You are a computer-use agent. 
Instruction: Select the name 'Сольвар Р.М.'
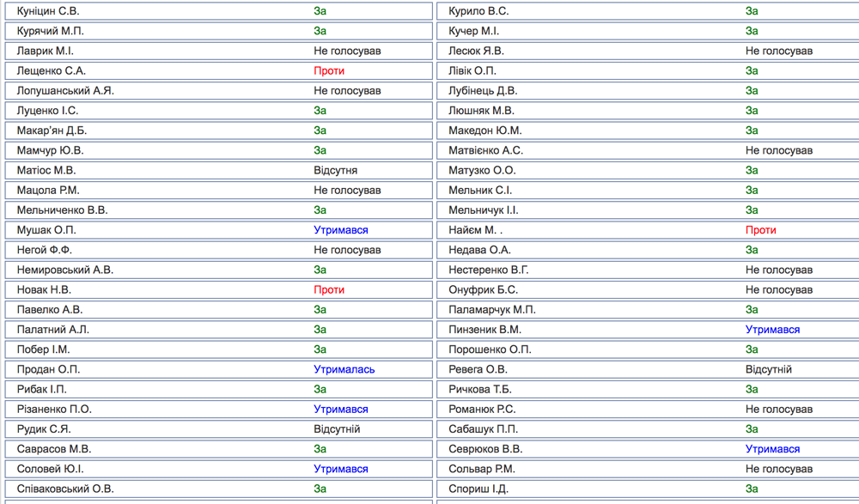(482, 469)
